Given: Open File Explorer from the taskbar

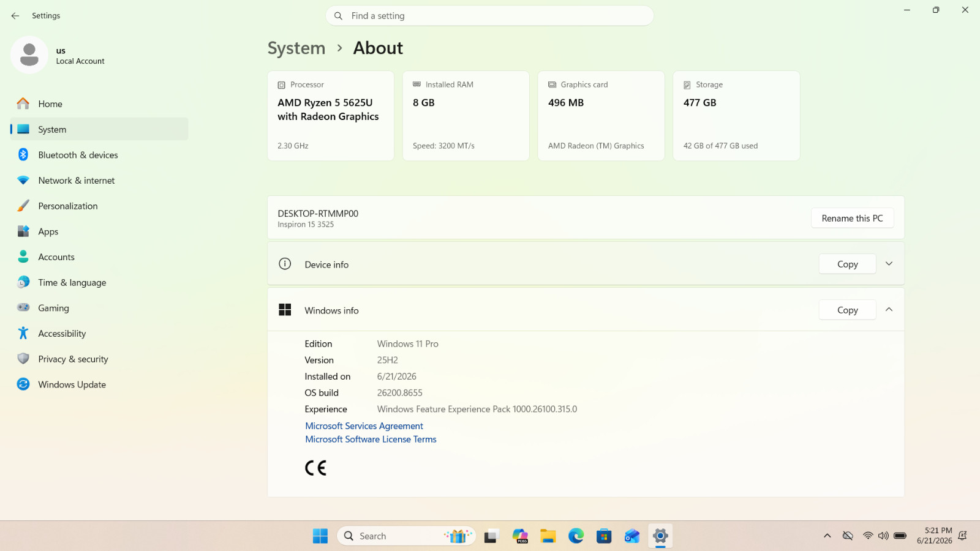Looking at the screenshot, I should [548, 536].
